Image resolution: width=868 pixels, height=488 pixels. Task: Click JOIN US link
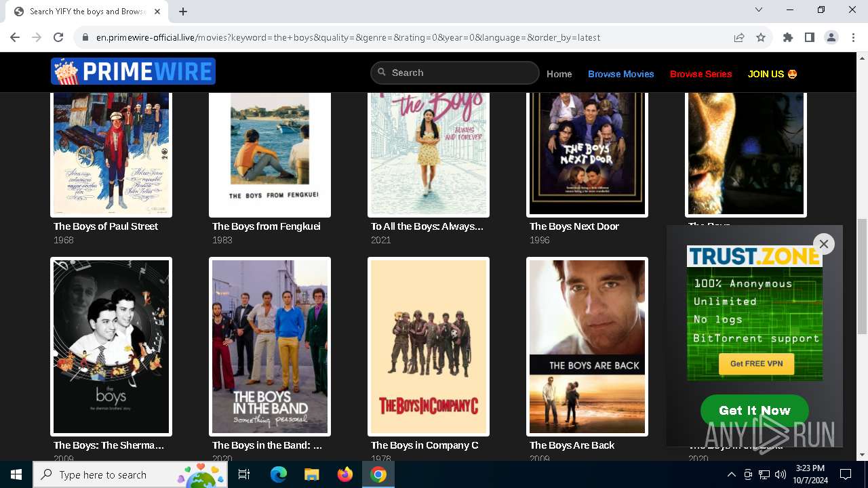(x=772, y=74)
